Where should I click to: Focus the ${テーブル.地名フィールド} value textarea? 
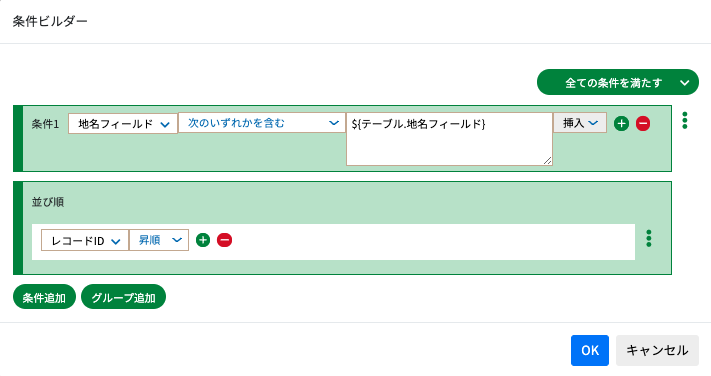click(449, 139)
